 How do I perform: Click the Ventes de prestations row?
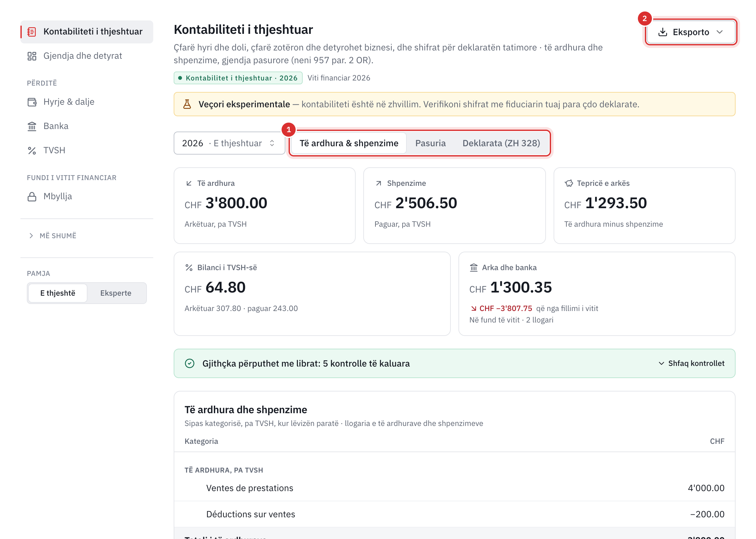[454, 488]
